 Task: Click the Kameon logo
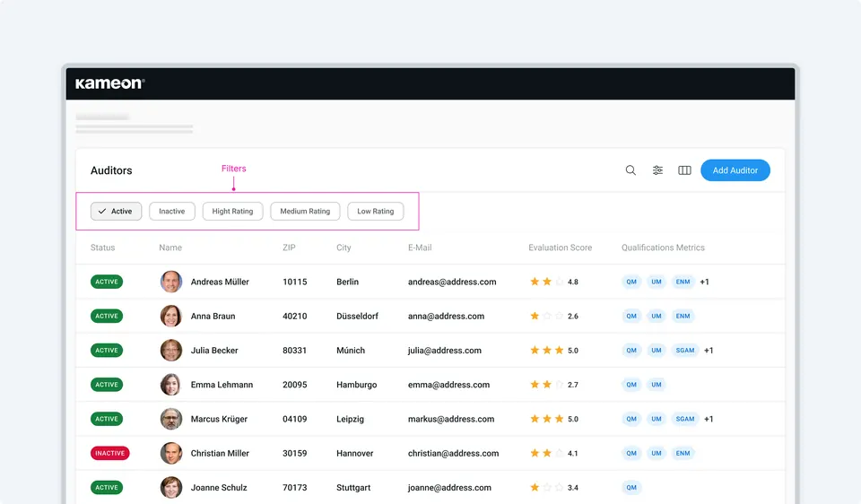click(109, 83)
